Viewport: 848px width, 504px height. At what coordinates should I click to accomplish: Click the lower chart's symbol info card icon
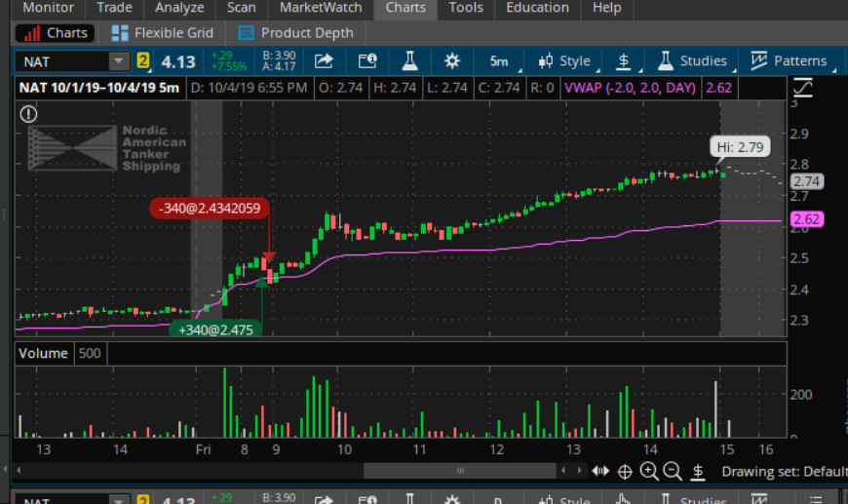[367, 500]
